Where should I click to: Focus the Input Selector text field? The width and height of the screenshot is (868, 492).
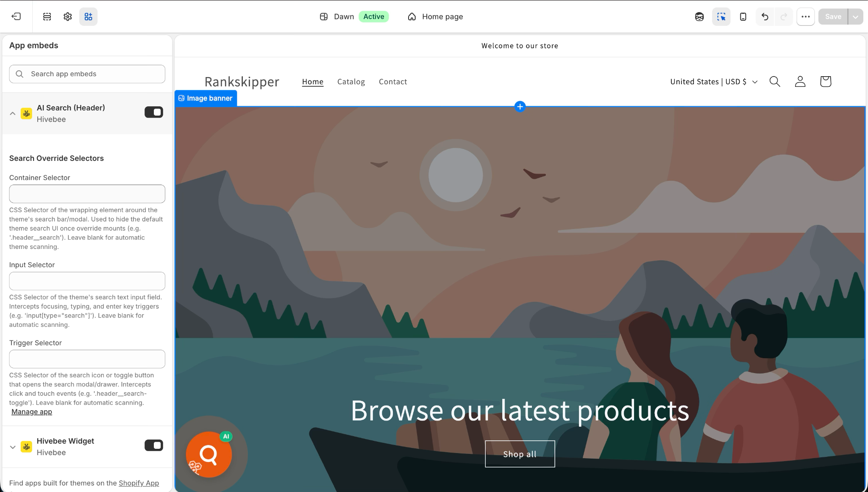tap(87, 281)
